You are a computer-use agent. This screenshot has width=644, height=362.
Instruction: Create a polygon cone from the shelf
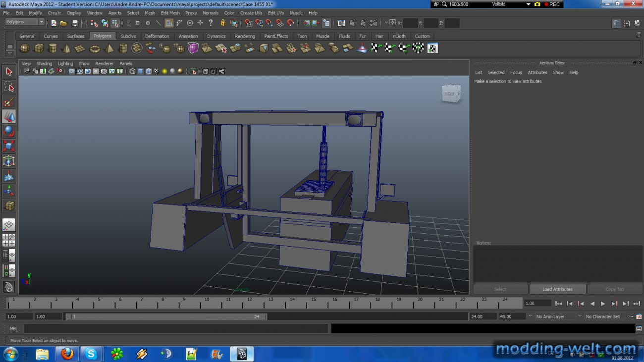(x=66, y=48)
